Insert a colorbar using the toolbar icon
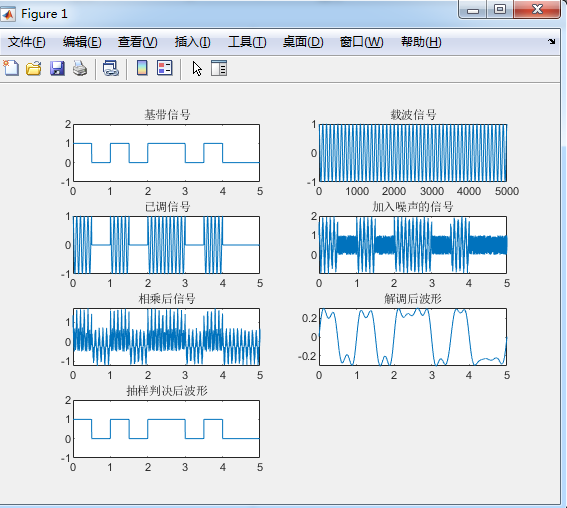 [142, 68]
